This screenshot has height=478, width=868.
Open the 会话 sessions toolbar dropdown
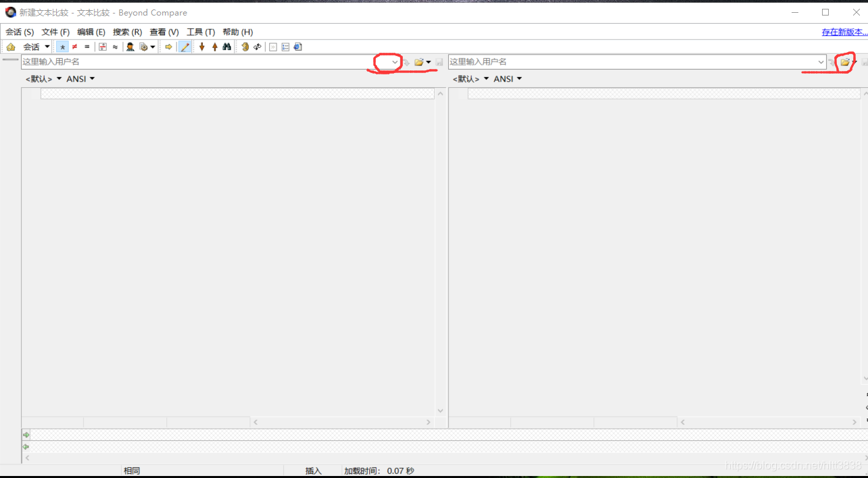[x=37, y=47]
